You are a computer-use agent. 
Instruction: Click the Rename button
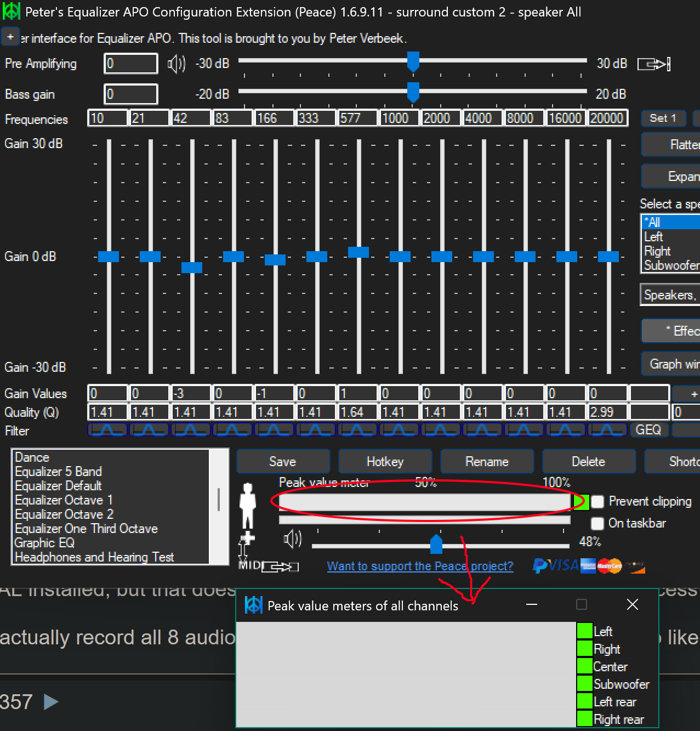pyautogui.click(x=487, y=461)
